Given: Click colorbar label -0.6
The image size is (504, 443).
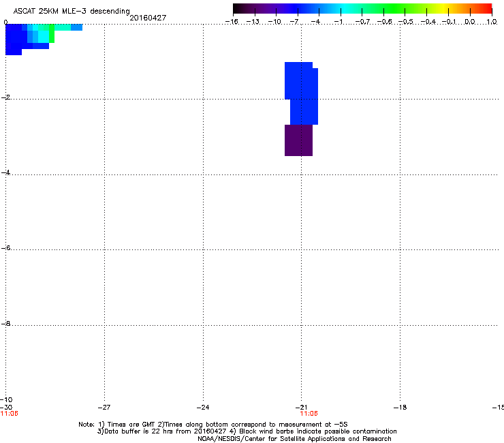Looking at the screenshot, I should [384, 22].
